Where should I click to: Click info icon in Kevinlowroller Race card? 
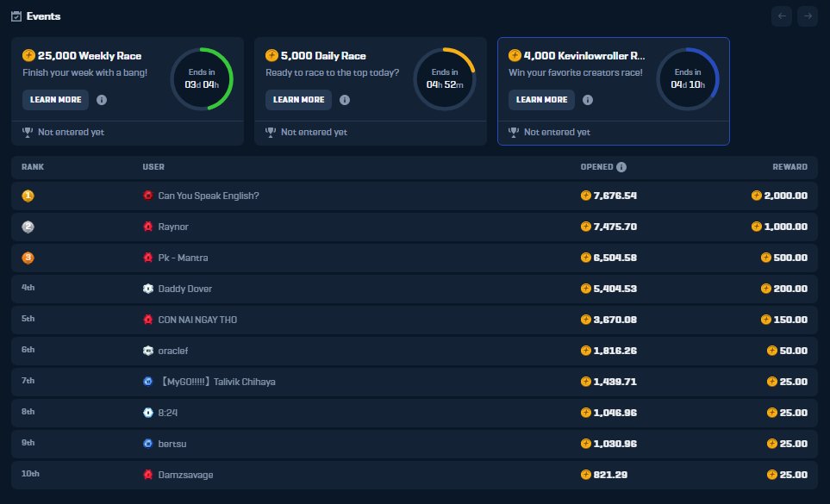pos(588,100)
